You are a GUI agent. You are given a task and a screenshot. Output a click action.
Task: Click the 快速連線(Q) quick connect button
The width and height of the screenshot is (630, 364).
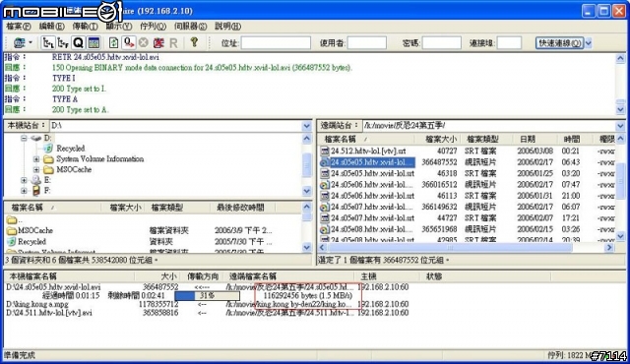[559, 42]
